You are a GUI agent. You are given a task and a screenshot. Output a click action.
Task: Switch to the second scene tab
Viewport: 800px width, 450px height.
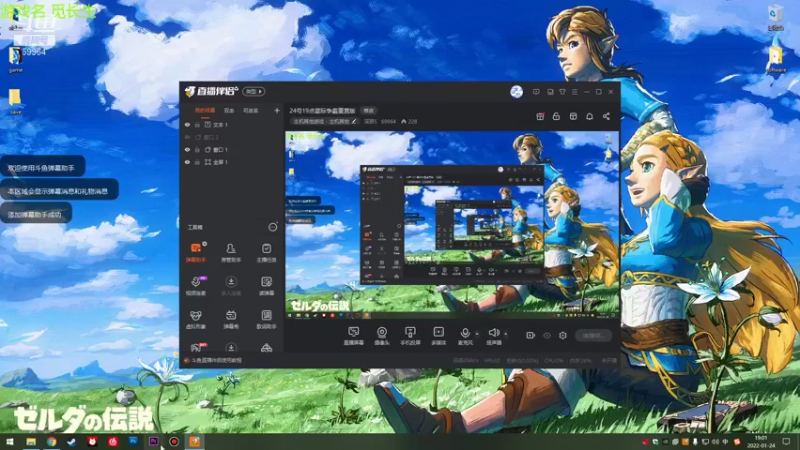click(x=229, y=110)
